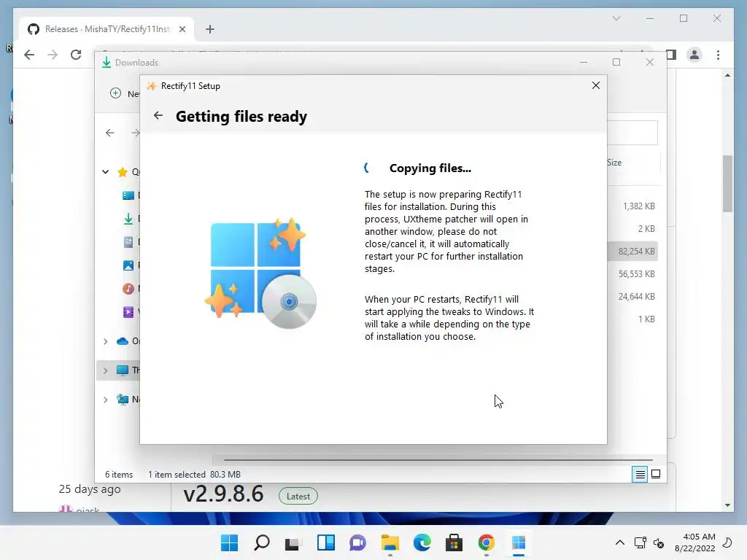Expand the OneDrive tree node
Screen dimensions: 747x560
[105, 341]
